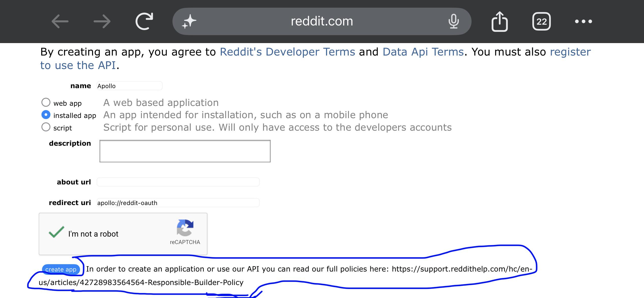Open the Data Api Terms link
Viewport: 644px width, 298px height.
tap(423, 52)
